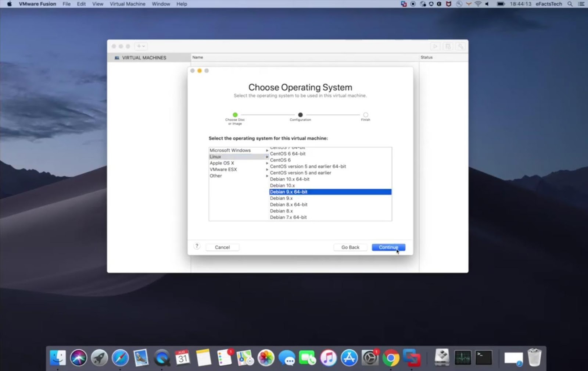Image resolution: width=588 pixels, height=371 pixels.
Task: Open the View menu
Action: tap(98, 4)
